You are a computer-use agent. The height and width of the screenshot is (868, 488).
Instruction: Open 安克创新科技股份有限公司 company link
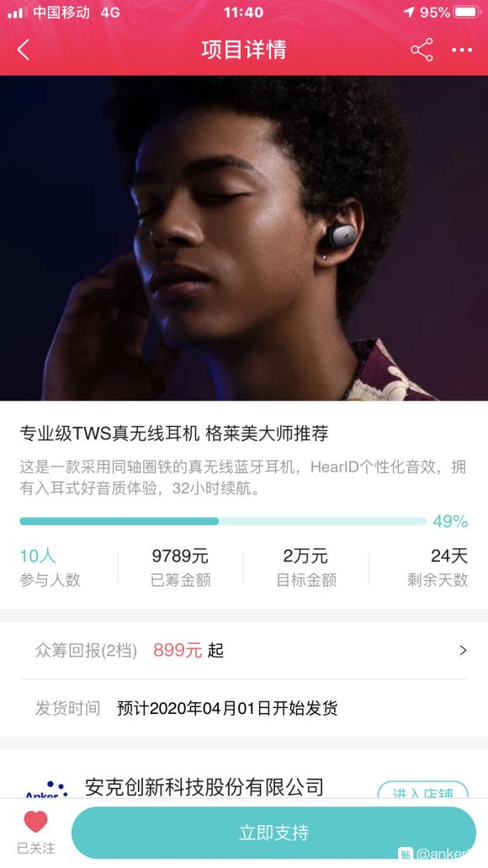204,786
